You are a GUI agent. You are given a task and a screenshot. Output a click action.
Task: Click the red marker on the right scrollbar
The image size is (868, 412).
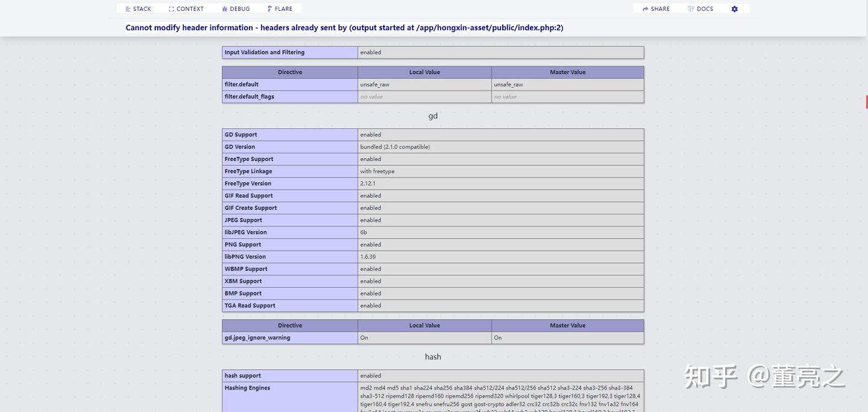tap(866, 101)
